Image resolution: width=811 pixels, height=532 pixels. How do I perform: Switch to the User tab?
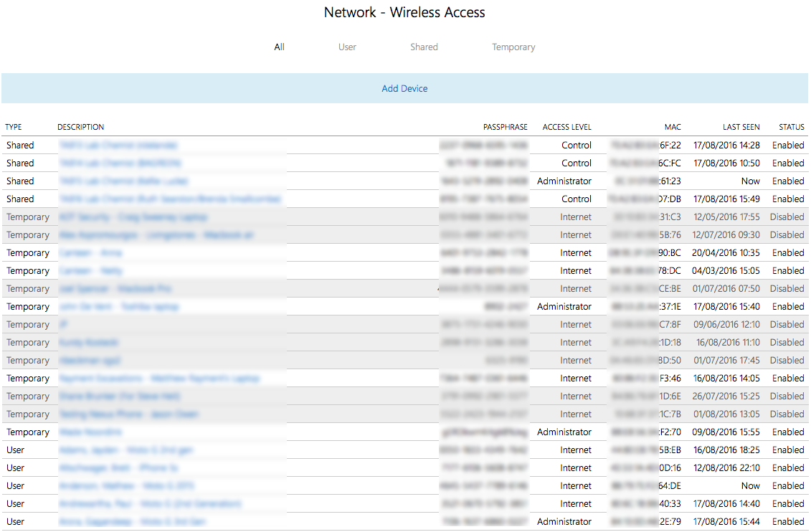click(347, 47)
